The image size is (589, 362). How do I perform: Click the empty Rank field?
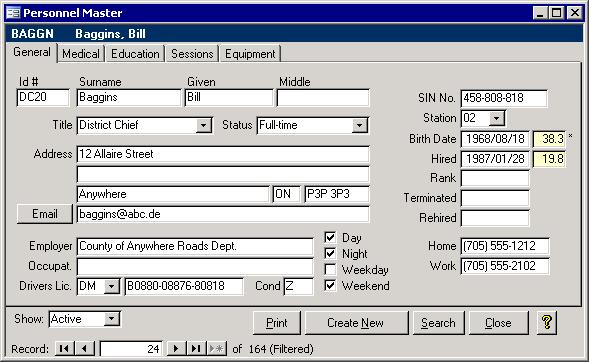pos(495,178)
